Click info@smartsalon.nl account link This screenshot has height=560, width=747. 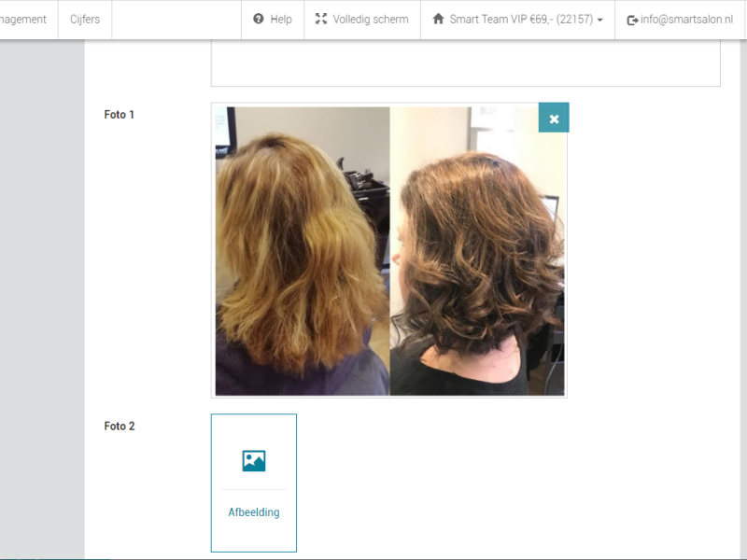[x=686, y=20]
